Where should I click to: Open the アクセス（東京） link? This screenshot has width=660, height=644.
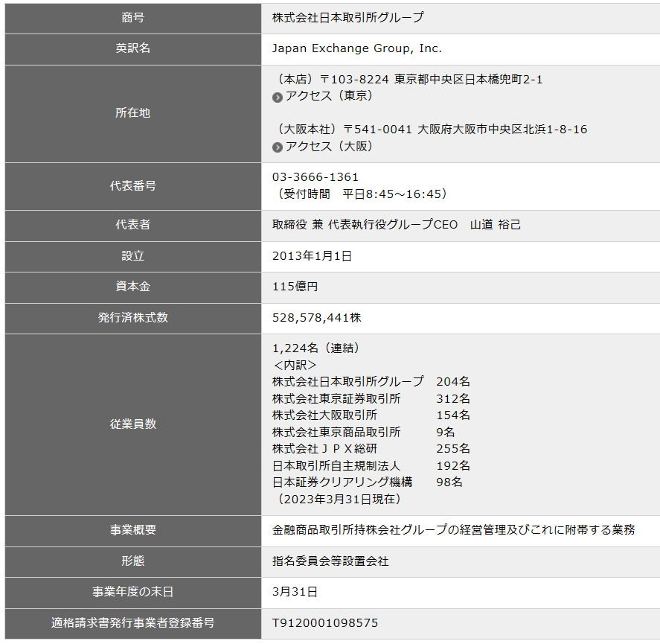point(329,96)
